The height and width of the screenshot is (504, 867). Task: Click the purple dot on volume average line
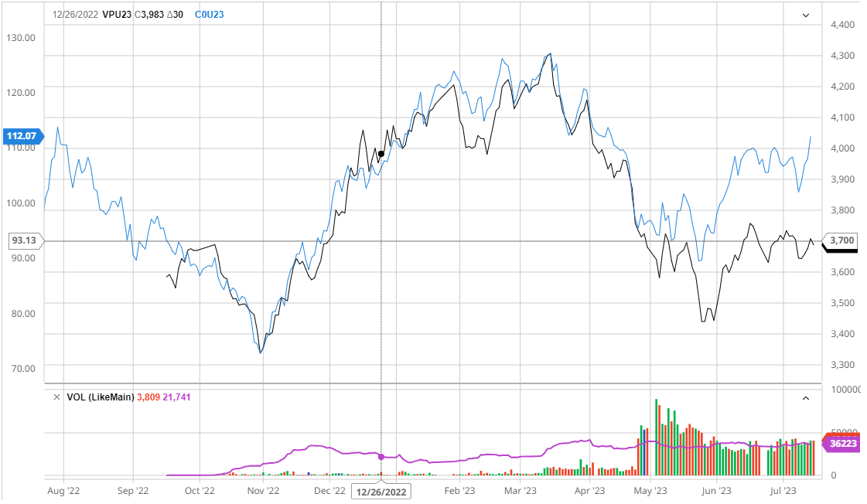coord(381,457)
